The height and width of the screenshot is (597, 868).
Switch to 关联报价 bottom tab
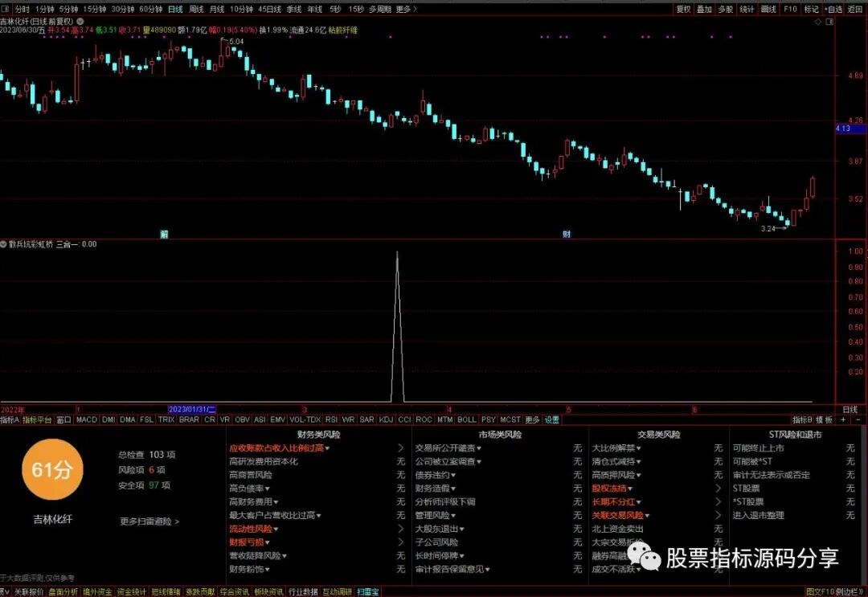click(x=29, y=592)
